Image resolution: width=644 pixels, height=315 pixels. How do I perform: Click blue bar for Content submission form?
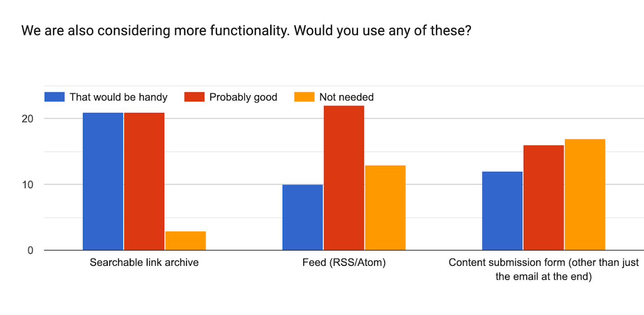[502, 211]
